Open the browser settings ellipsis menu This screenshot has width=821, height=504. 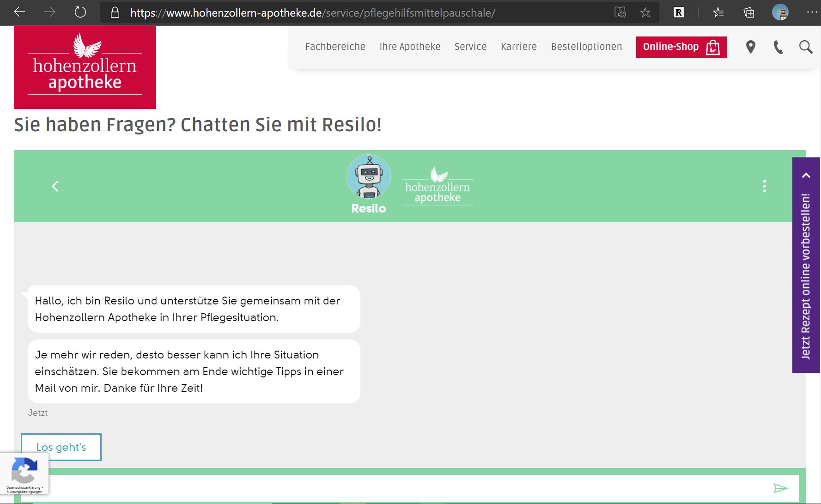[811, 12]
